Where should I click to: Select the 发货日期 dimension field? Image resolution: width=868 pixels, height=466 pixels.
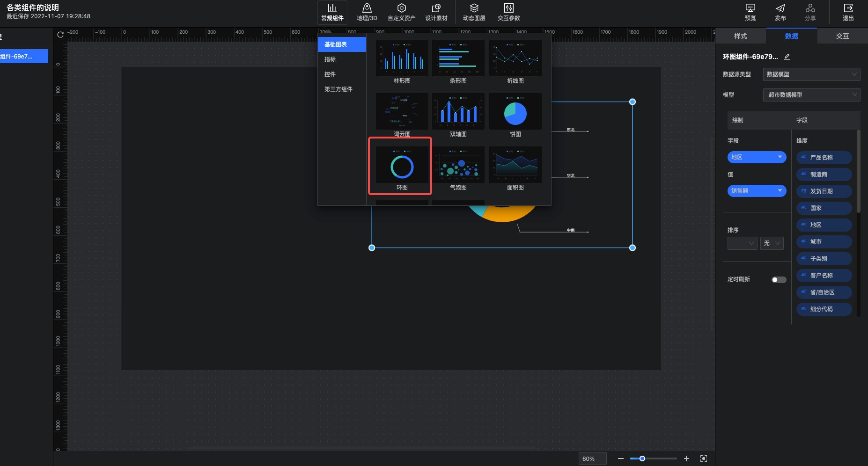824,191
